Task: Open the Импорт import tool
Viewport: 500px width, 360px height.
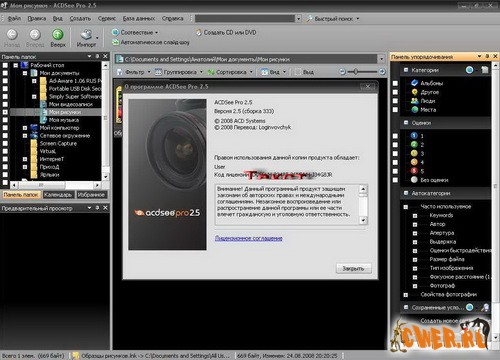Action: click(x=86, y=37)
